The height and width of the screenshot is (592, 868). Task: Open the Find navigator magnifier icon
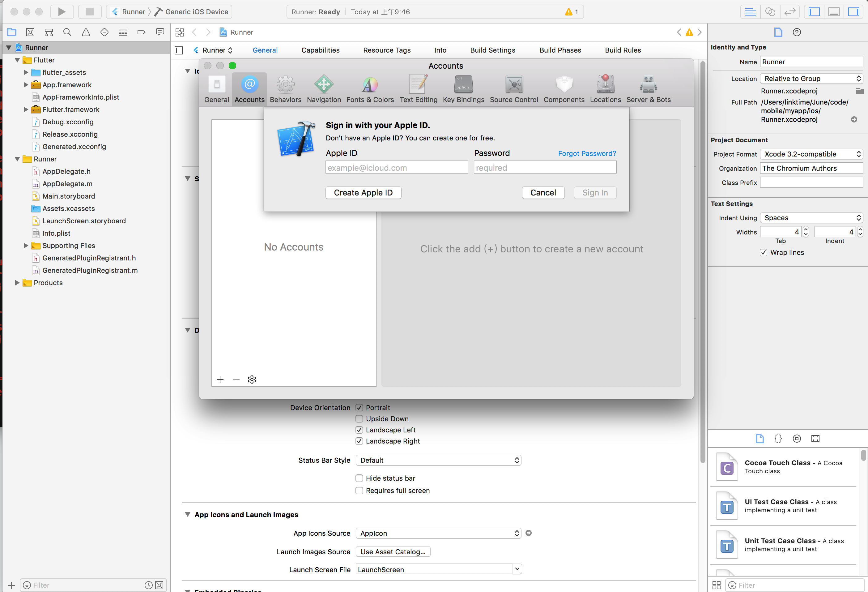click(67, 32)
